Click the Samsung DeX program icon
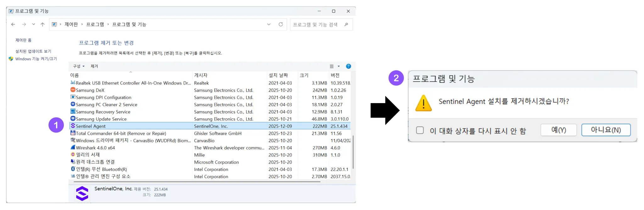The height and width of the screenshot is (210, 644). tap(73, 90)
